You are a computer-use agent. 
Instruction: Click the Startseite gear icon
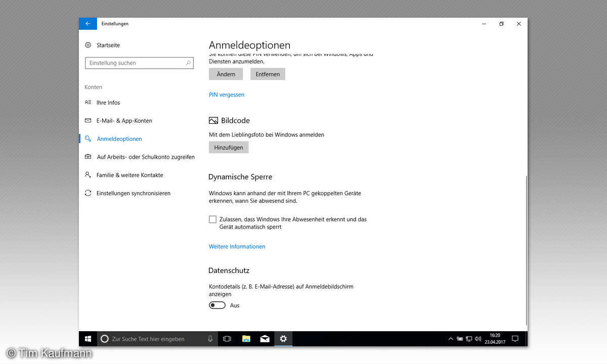(x=88, y=45)
